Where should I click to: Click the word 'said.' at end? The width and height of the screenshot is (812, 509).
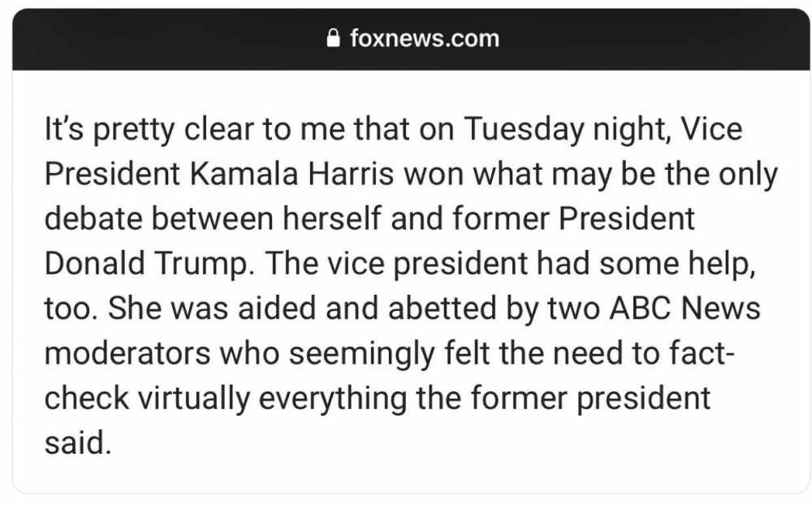pos(78,443)
